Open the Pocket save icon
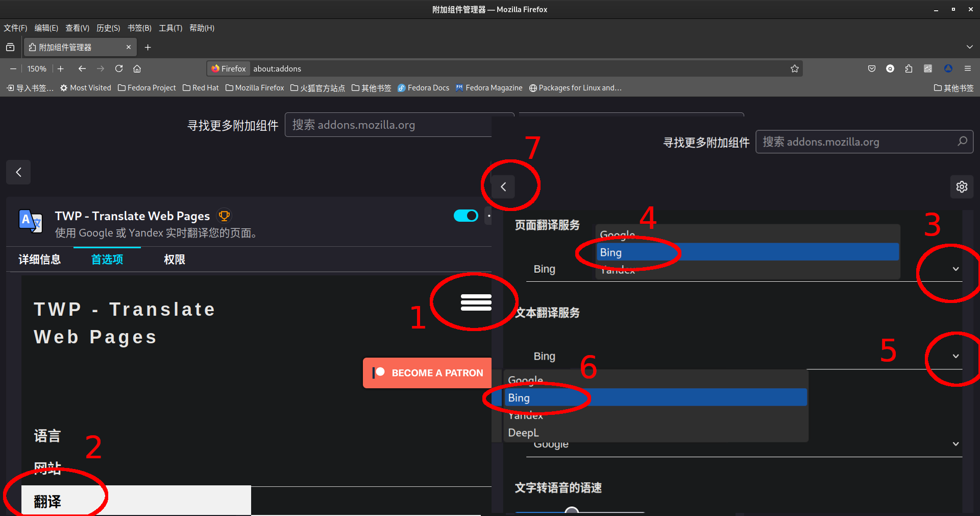Viewport: 980px width, 516px height. pos(872,68)
